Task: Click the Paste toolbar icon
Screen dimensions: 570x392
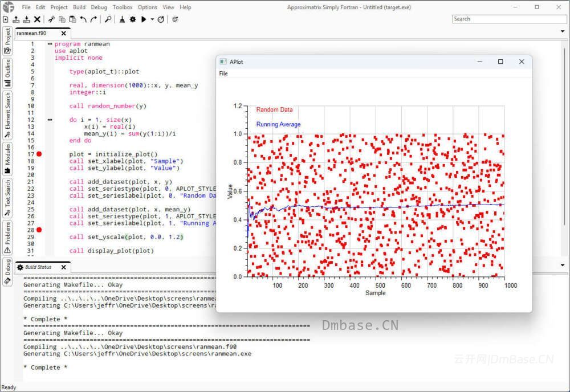Action: (x=72, y=19)
